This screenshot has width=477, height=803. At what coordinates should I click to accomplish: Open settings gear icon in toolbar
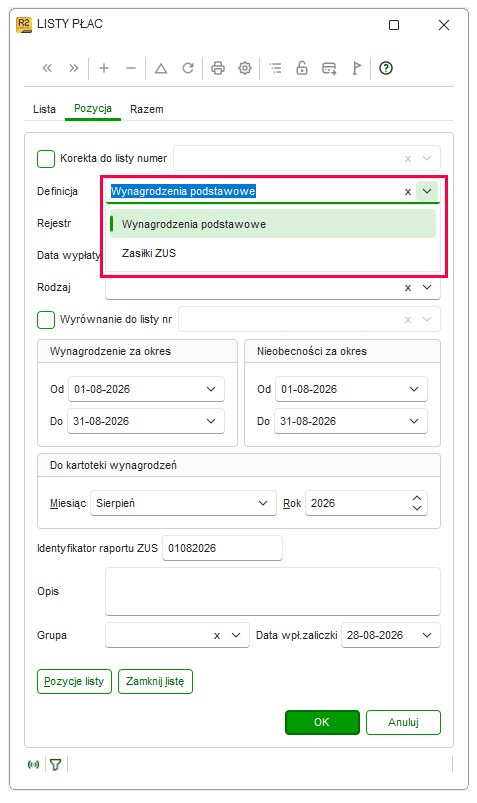pos(245,68)
